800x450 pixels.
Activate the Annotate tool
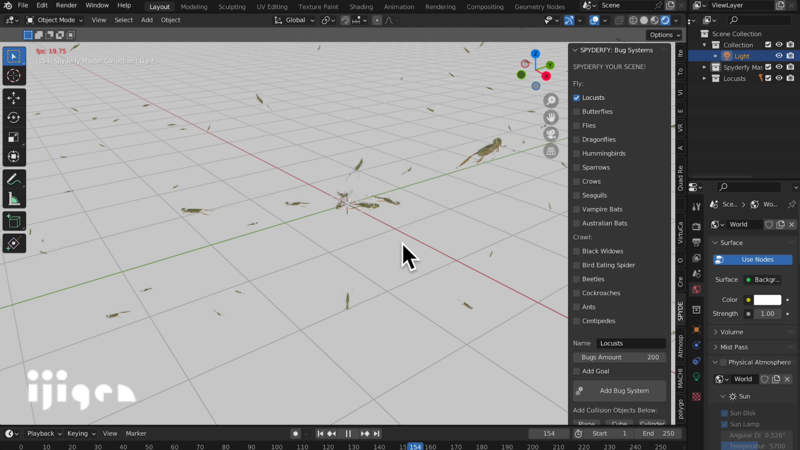[14, 179]
